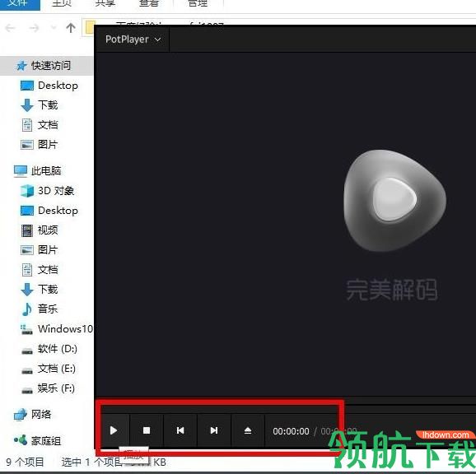
Task: Go forward in File Explorer
Action: click(34, 28)
